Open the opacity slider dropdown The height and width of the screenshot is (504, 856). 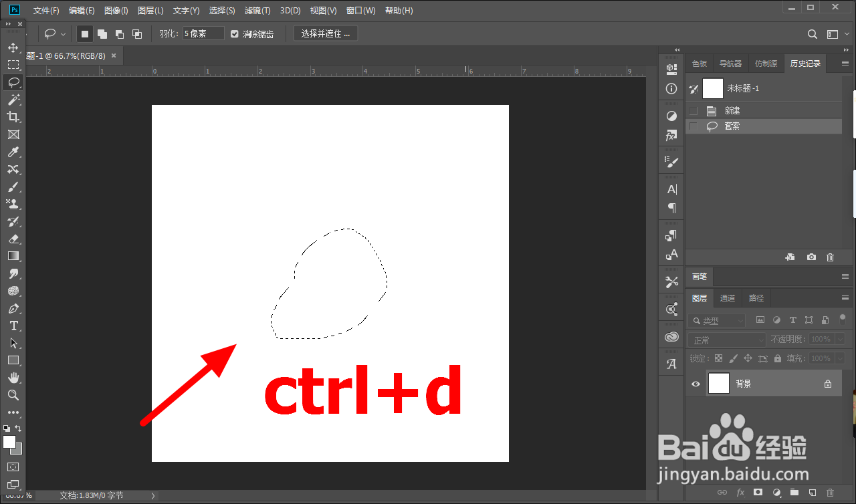pyautogui.click(x=841, y=340)
